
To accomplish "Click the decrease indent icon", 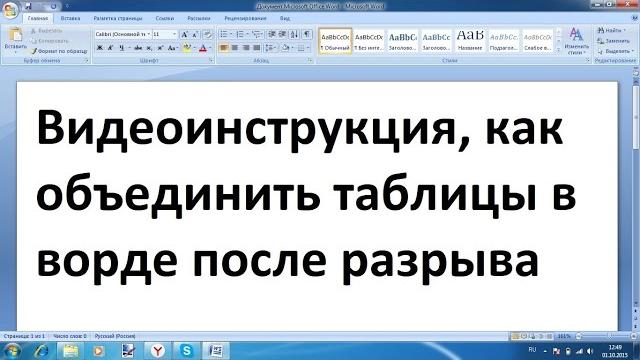I will pos(272,34).
